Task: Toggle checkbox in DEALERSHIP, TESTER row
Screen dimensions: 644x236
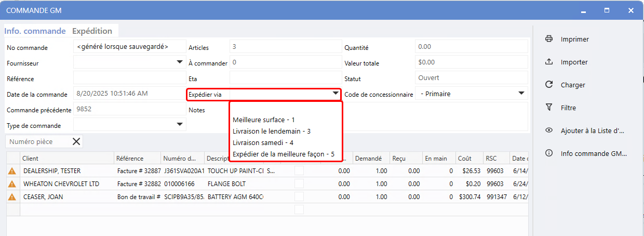Action: pos(299,171)
